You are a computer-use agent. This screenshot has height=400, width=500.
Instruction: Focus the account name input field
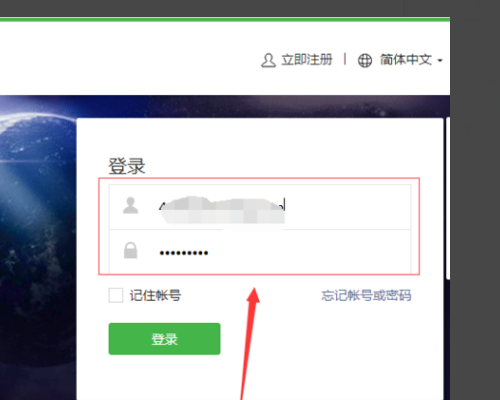click(260, 207)
